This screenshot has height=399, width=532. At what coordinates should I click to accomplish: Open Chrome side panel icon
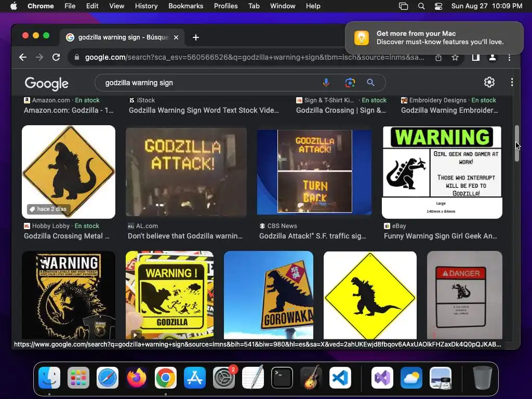pyautogui.click(x=476, y=57)
